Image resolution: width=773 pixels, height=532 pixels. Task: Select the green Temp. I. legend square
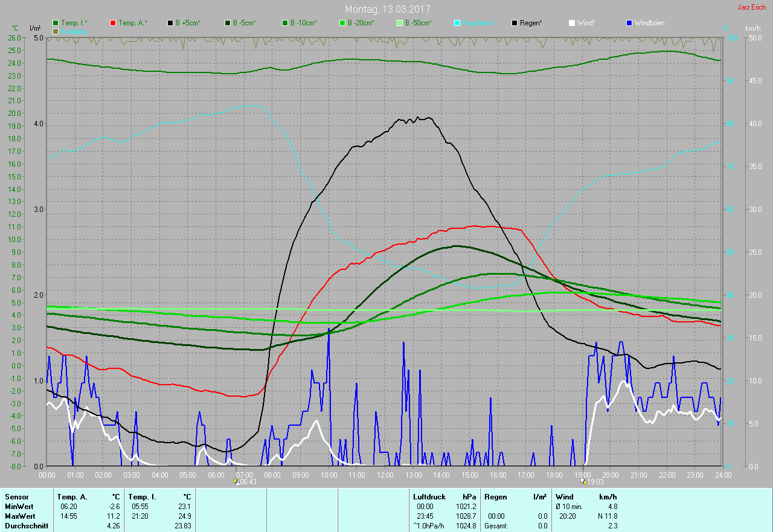click(56, 23)
